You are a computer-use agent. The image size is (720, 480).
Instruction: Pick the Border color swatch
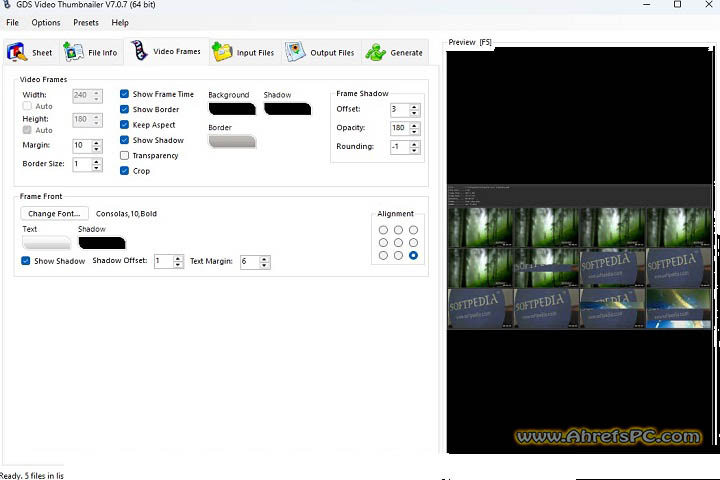(232, 141)
